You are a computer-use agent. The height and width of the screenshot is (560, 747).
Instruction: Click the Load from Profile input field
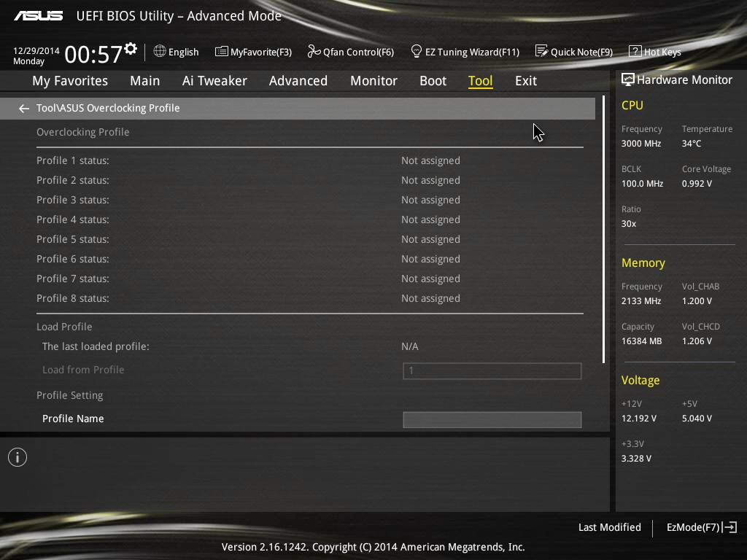coord(492,371)
